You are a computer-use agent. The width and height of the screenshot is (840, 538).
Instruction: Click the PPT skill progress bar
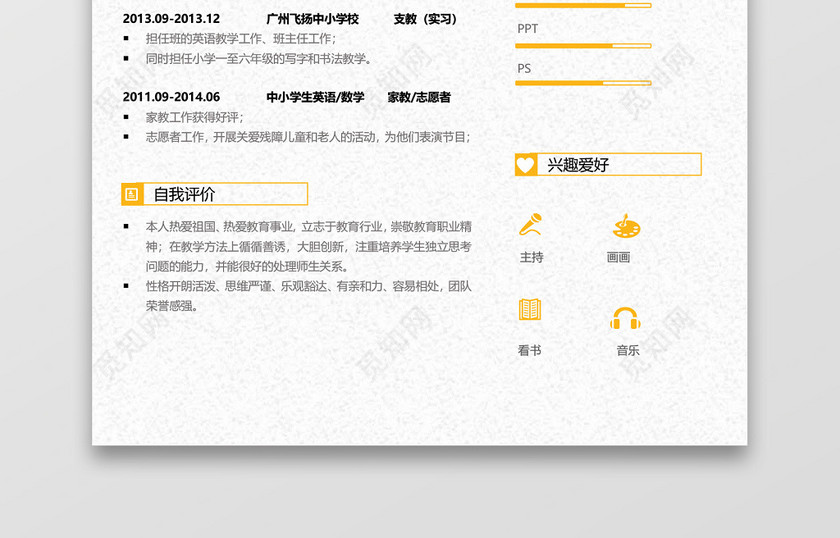click(583, 46)
